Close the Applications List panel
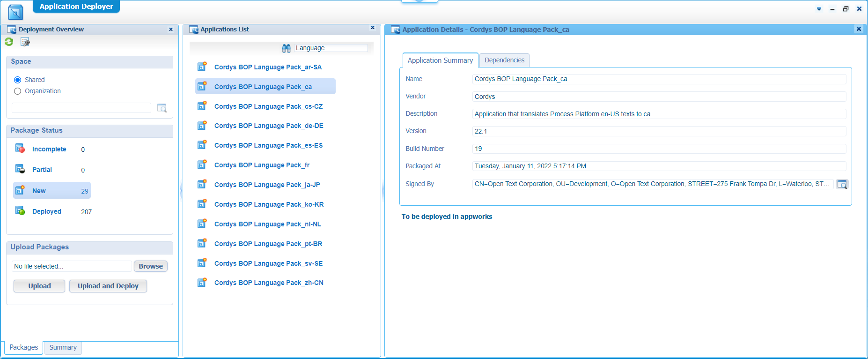 373,28
